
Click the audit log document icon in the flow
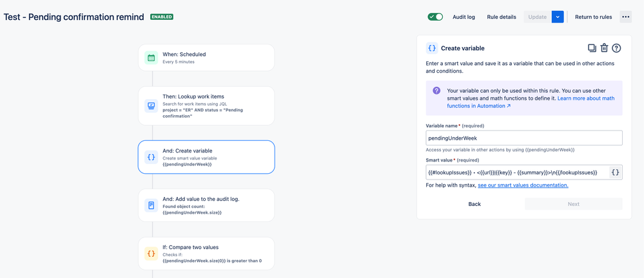click(x=151, y=205)
